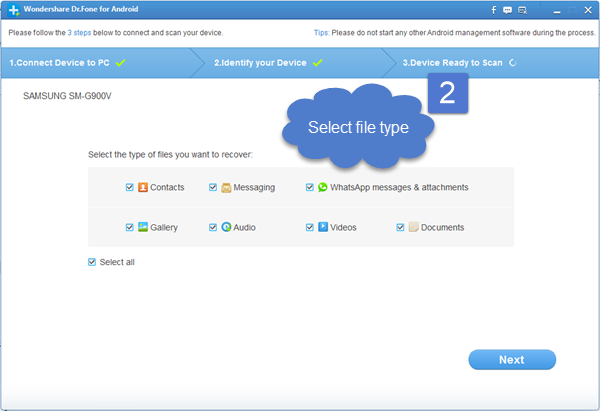Click the Dr.Fone plus logo icon
600x411 pixels.
point(13,10)
